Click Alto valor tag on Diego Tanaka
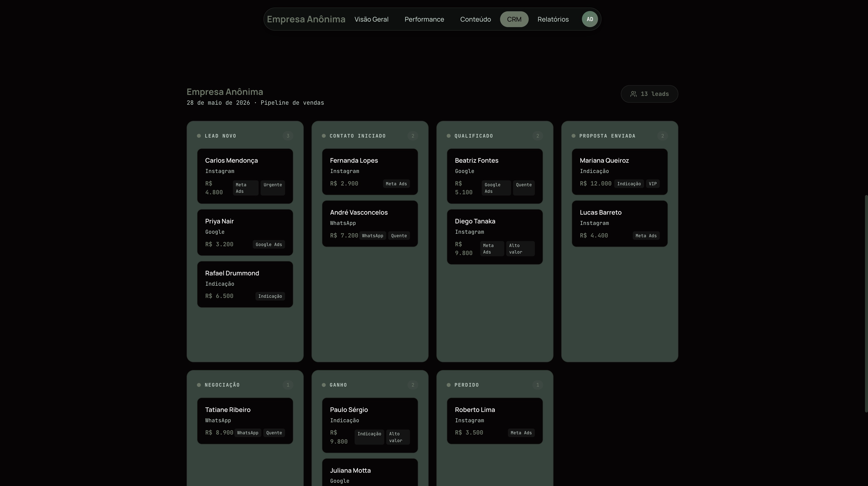 [520, 249]
